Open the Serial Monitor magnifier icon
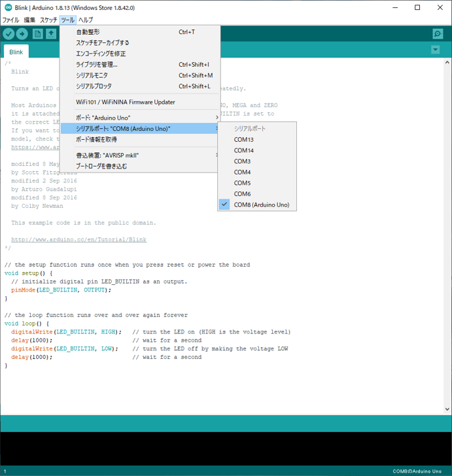Screen dimensions: 452x476 (x=437, y=33)
